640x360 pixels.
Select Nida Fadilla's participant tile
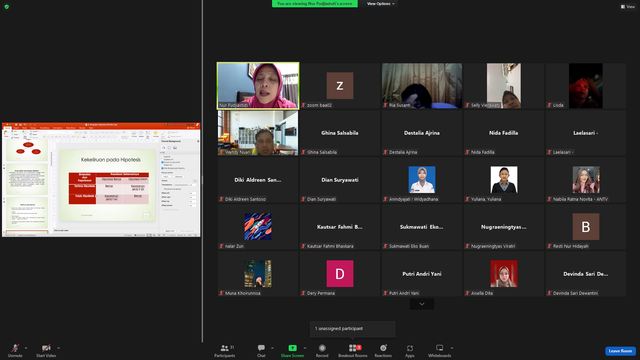click(504, 133)
